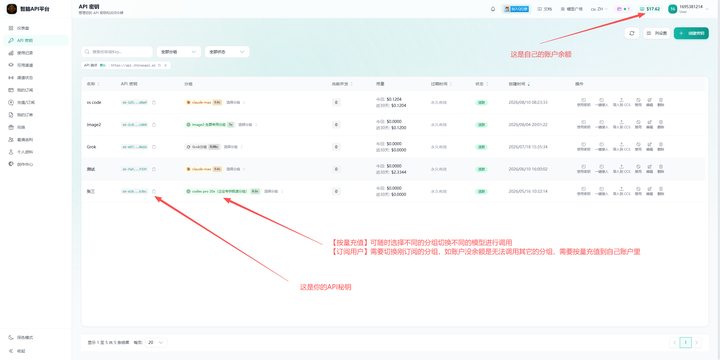This screenshot has width=720, height=360.
Task: Click the $17.62 account balance
Action: click(650, 9)
